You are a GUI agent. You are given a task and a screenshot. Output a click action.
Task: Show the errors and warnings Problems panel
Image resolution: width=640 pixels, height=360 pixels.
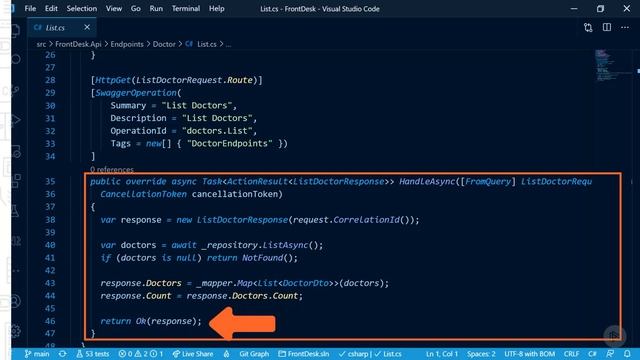point(141,354)
